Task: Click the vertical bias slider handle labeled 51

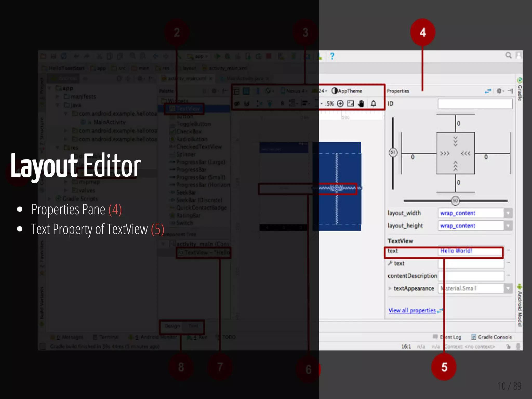Action: 393,152
